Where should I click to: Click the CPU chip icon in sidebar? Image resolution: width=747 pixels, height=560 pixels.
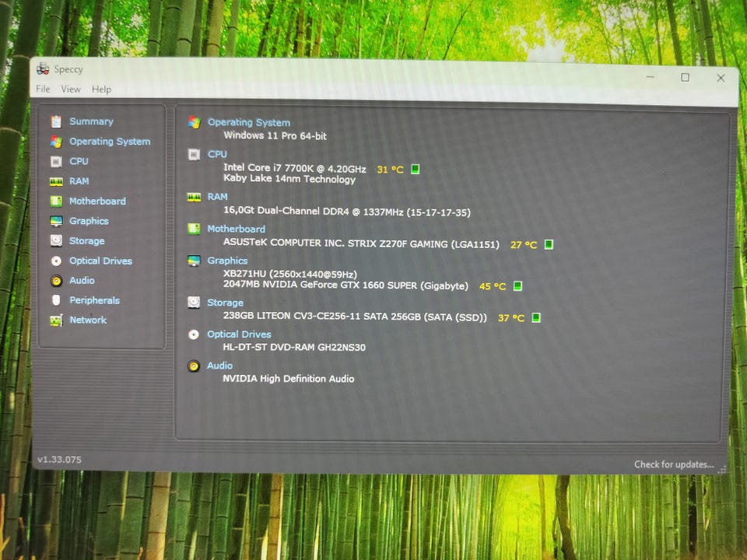click(56, 162)
